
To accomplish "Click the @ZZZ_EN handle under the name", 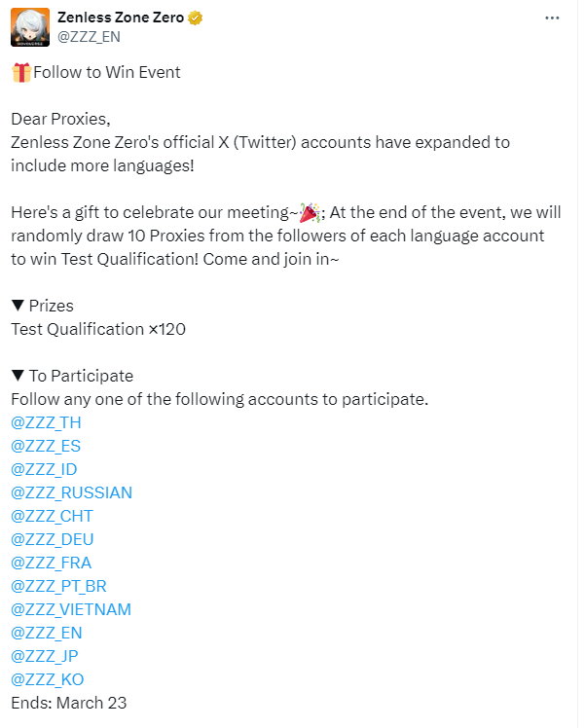I will click(89, 37).
